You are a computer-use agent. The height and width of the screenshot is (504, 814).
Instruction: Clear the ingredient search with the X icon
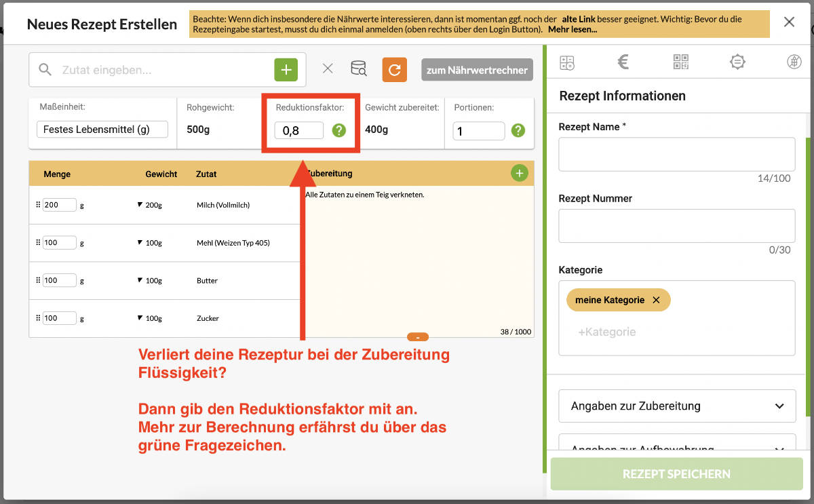pos(328,69)
